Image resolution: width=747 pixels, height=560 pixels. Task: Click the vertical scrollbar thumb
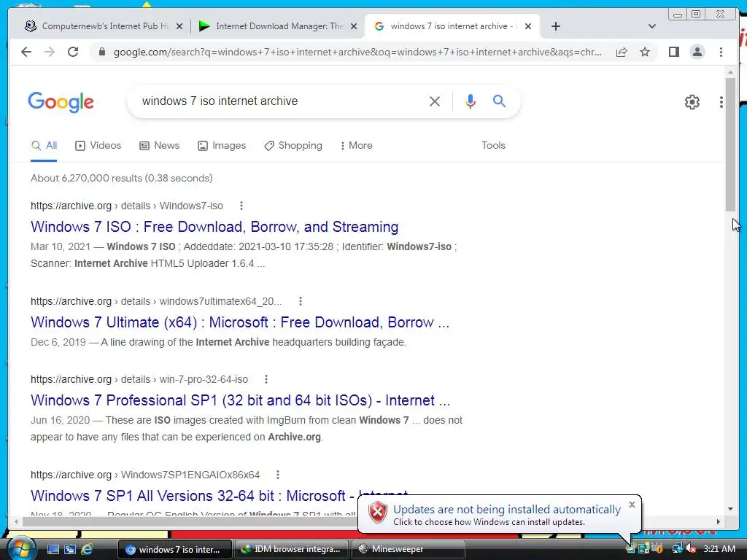730,144
